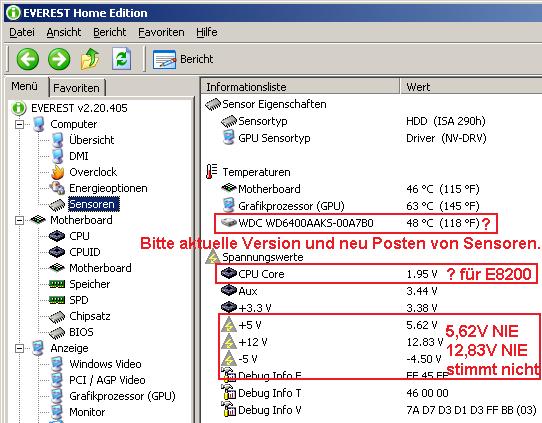Click the value HDD (ISA 290h)
This screenshot has width=542, height=423.
[446, 121]
